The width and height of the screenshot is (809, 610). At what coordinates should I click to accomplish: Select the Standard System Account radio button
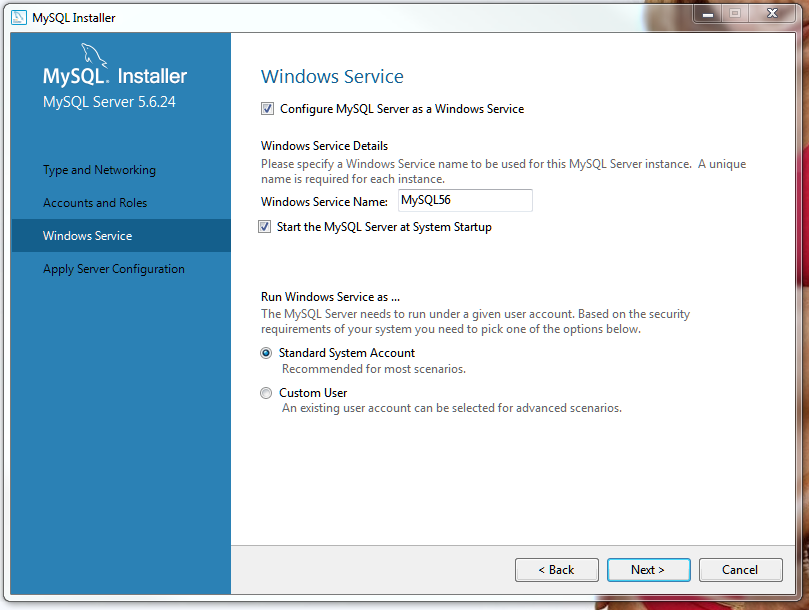[x=266, y=353]
